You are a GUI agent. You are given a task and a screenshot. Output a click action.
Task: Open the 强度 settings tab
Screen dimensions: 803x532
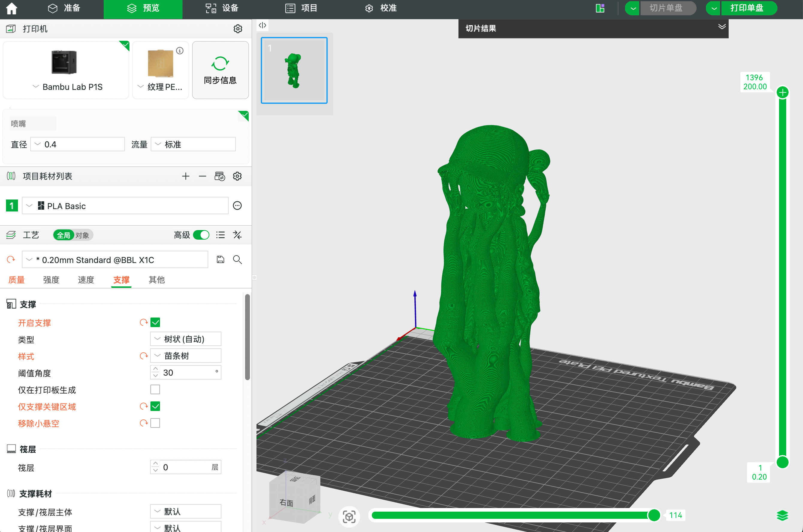coord(51,279)
